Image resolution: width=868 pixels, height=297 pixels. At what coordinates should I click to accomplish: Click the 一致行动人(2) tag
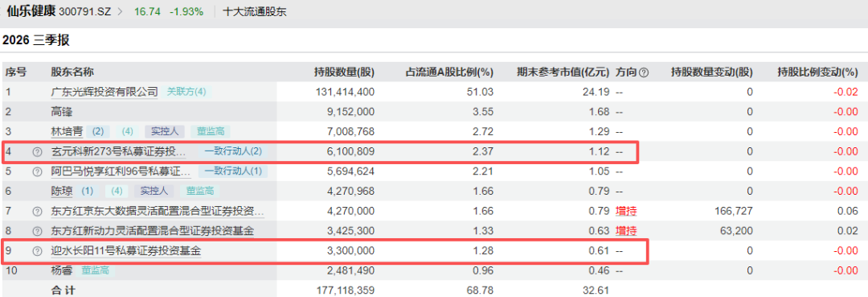pos(233,151)
